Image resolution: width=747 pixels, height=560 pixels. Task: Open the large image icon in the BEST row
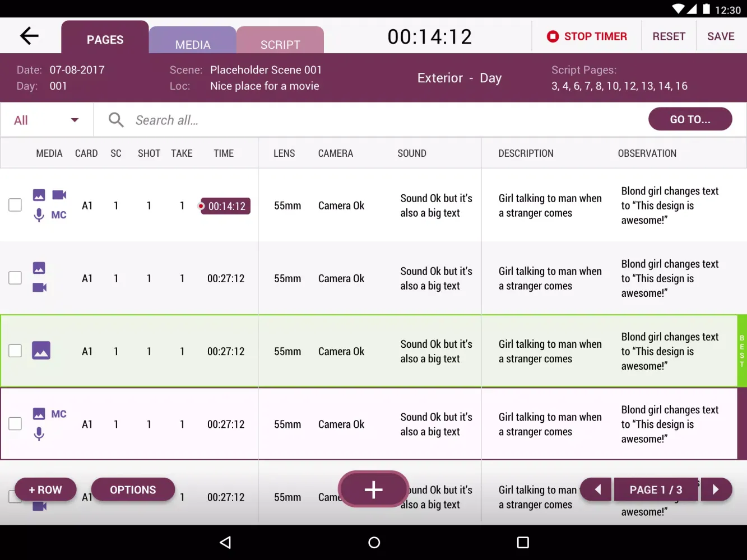coord(41,351)
